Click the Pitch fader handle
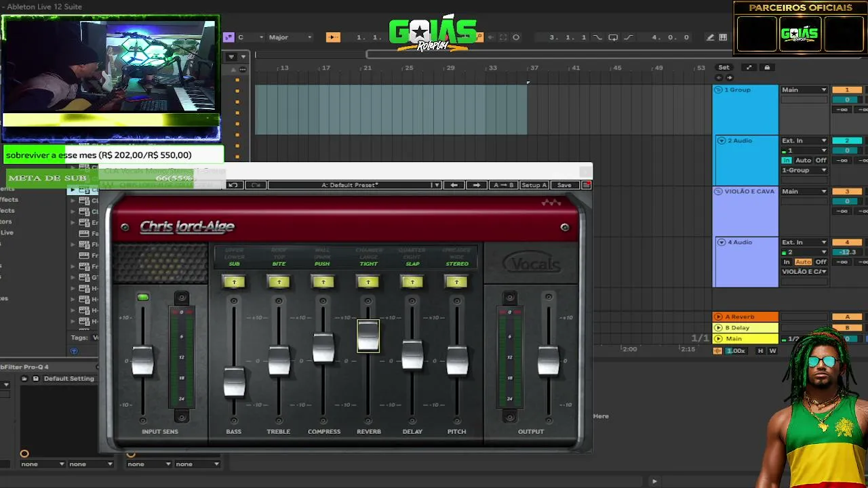 coord(457,361)
